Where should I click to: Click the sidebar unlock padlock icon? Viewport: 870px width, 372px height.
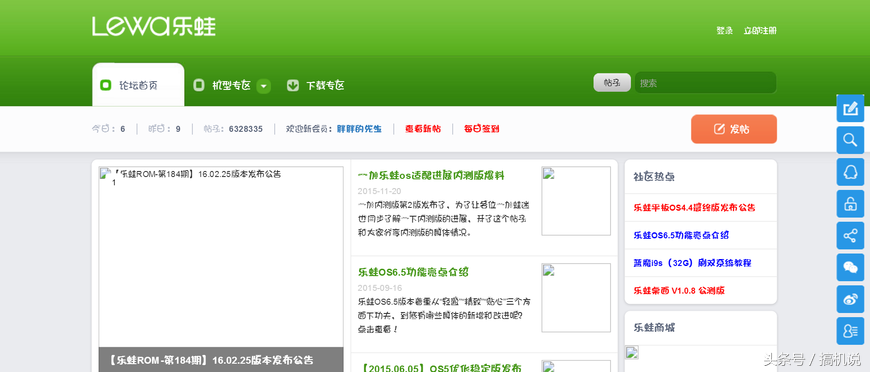point(850,204)
